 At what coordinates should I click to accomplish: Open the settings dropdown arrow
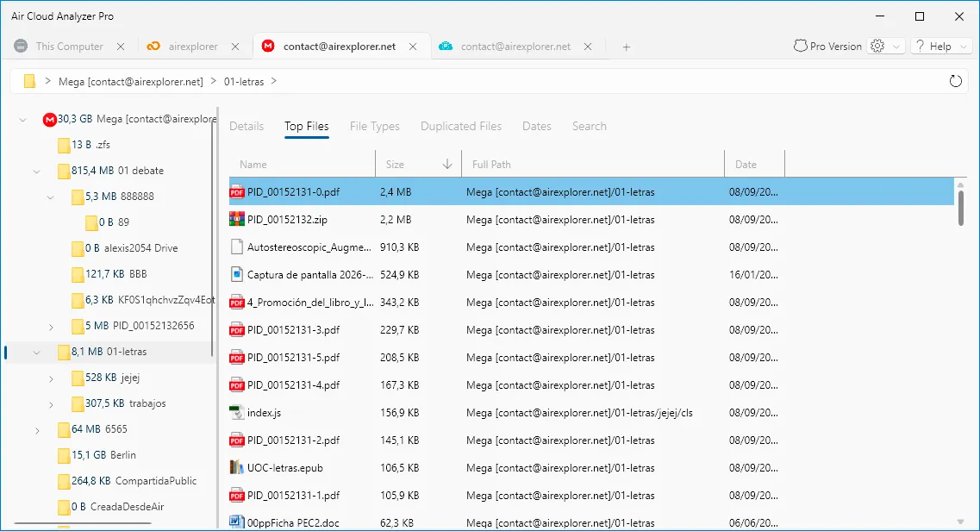tap(896, 47)
